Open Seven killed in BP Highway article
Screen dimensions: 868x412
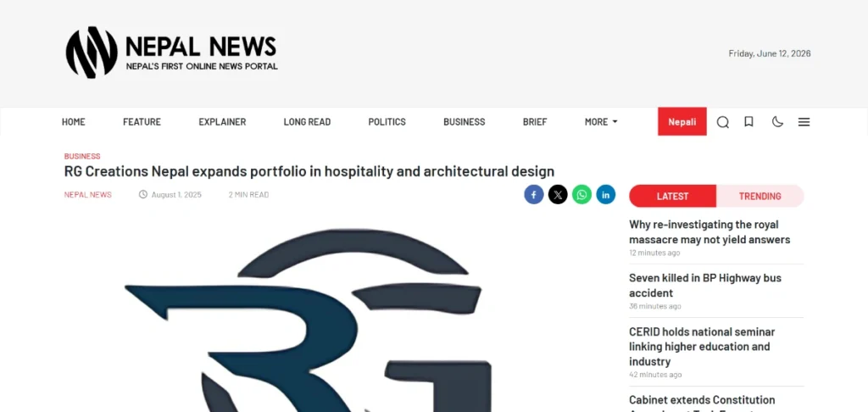coord(705,285)
